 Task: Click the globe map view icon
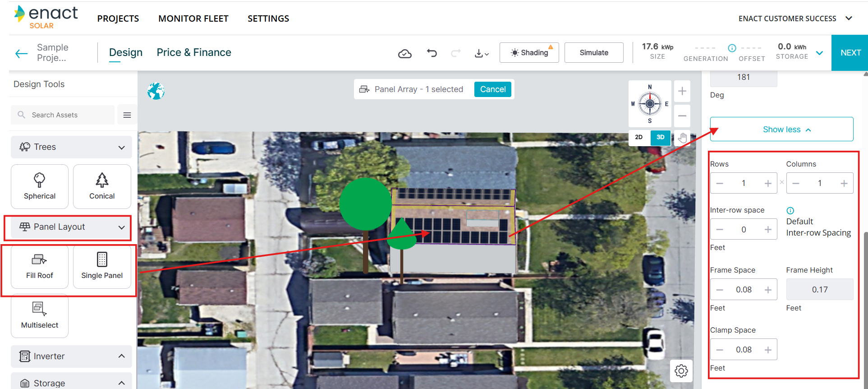156,91
